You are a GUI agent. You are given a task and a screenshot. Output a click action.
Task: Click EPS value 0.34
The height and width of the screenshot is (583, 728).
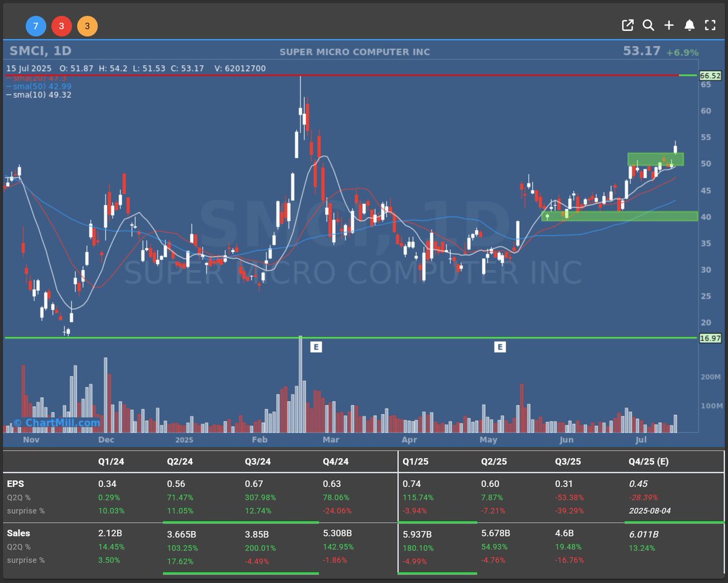pyautogui.click(x=107, y=483)
